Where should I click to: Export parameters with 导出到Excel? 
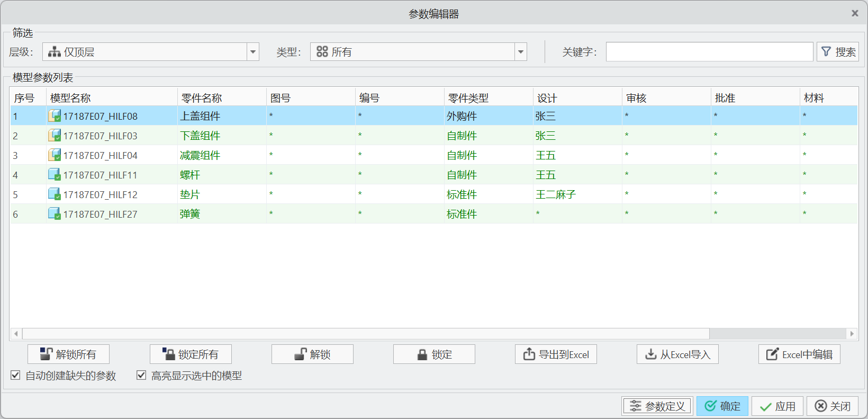(556, 354)
